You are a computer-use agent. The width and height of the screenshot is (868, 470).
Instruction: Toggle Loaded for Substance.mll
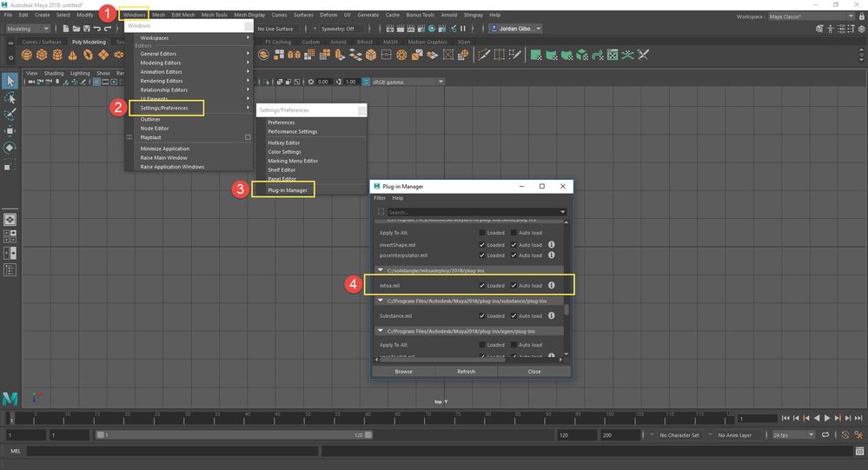pyautogui.click(x=482, y=315)
